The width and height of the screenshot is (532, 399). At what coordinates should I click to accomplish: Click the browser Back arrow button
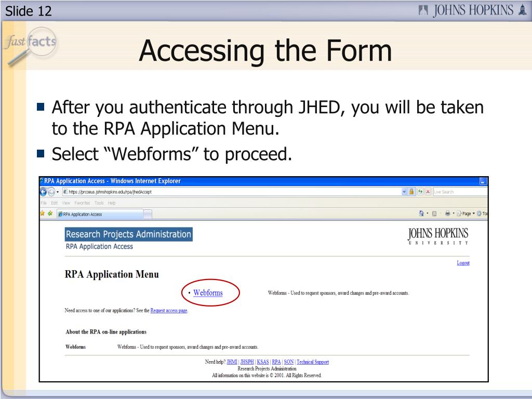click(x=44, y=192)
